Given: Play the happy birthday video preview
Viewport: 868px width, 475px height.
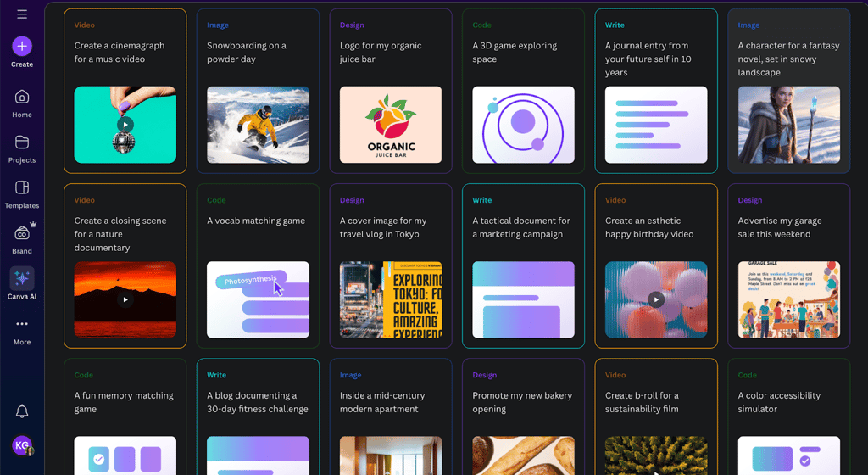Looking at the screenshot, I should tap(656, 299).
